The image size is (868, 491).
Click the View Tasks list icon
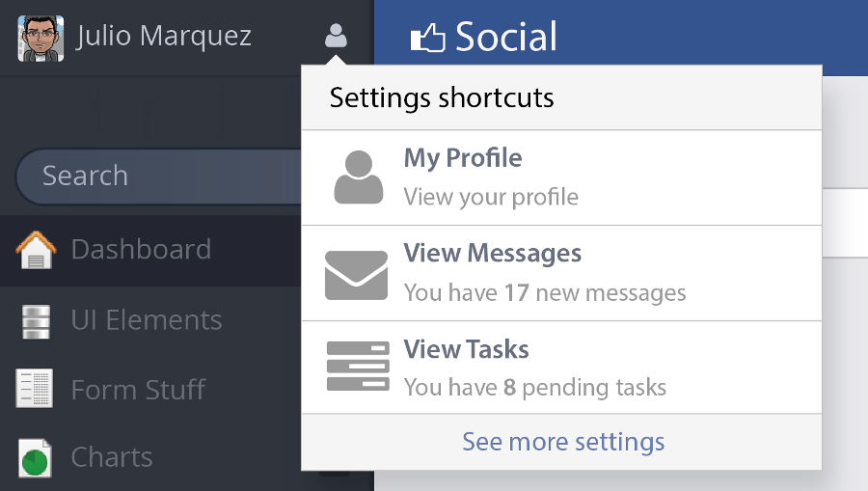click(358, 367)
